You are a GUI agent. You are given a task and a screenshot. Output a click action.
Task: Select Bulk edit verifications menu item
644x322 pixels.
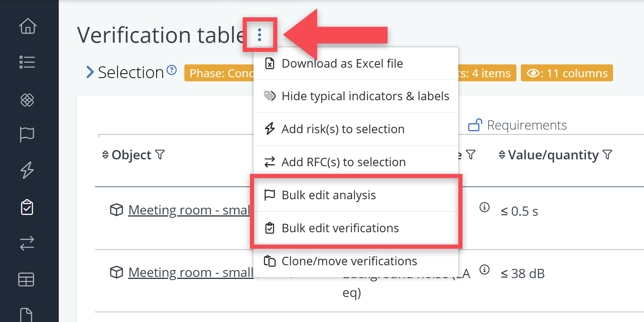tap(340, 228)
